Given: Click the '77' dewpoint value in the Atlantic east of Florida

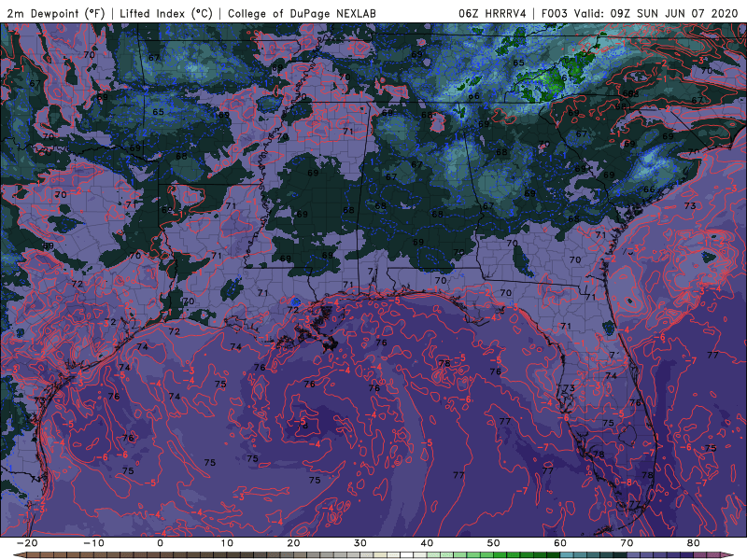Looking at the screenshot, I should coord(712,356).
